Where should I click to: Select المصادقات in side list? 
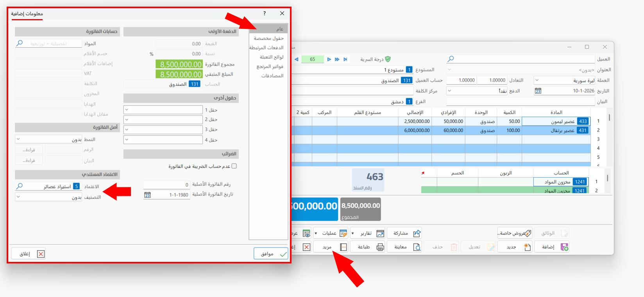click(x=268, y=76)
